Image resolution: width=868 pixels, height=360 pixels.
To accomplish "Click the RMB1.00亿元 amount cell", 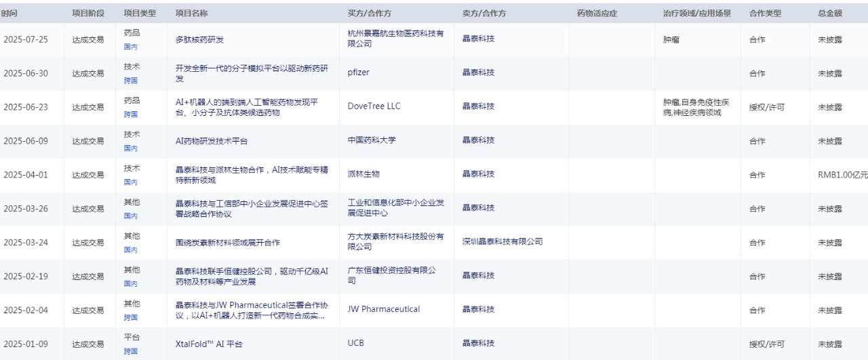I will (843, 175).
